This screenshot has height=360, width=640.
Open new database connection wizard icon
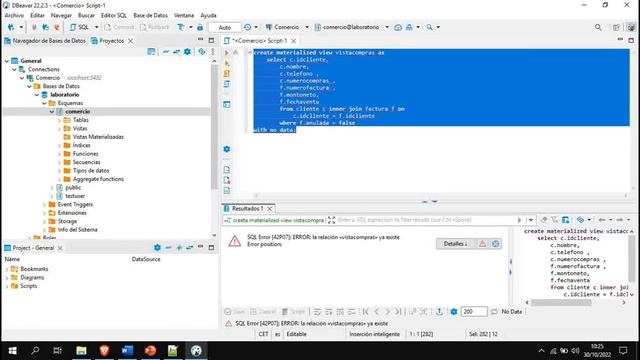[11, 27]
